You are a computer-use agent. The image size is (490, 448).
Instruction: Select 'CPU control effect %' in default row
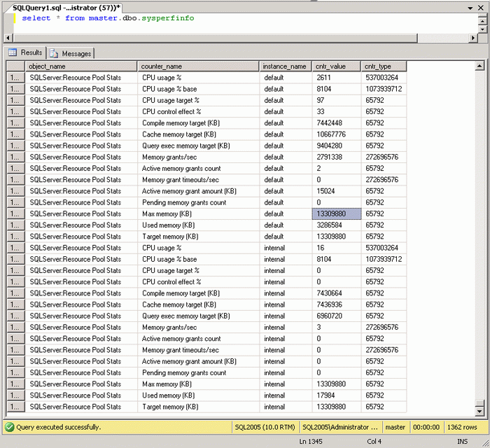click(198, 111)
